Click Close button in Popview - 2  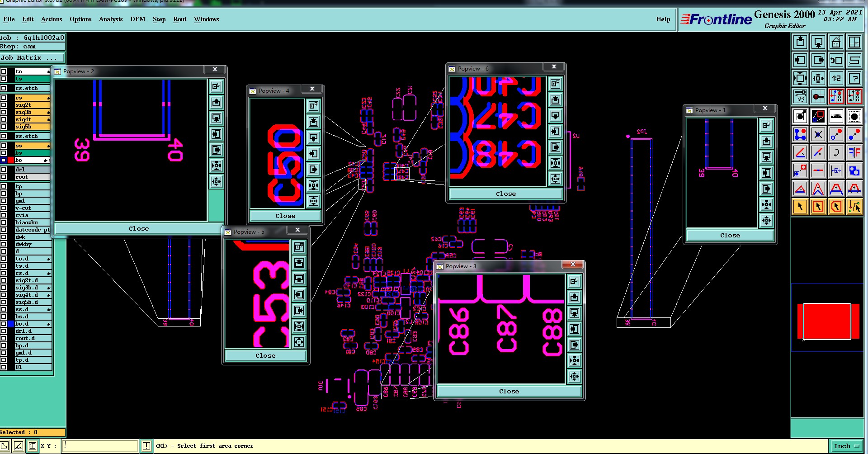[x=139, y=229]
